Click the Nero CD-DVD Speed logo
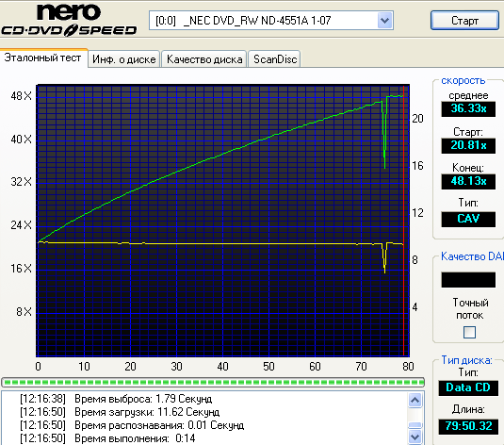 pos(69,20)
